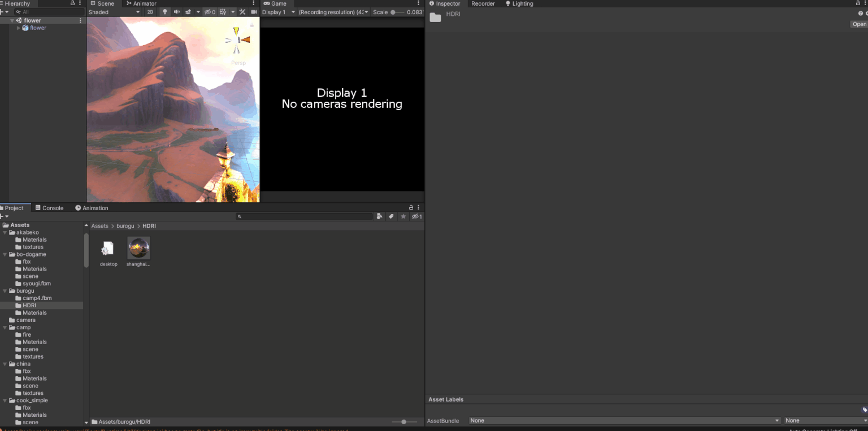The width and height of the screenshot is (868, 431).
Task: Toggle hidden items eye count in Project search bar
Action: [416, 216]
